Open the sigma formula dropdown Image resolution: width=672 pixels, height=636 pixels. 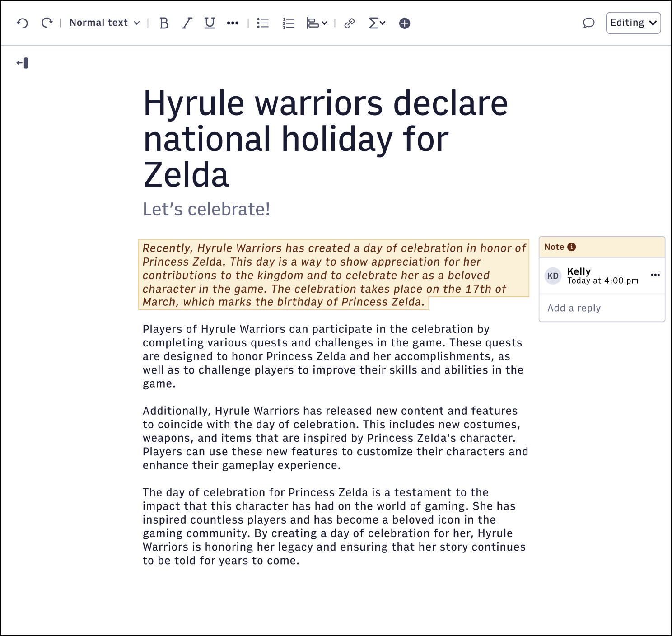pyautogui.click(x=377, y=23)
